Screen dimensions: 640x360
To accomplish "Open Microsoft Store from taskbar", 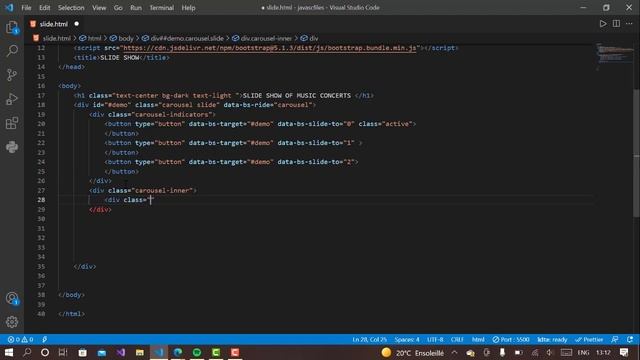I will [x=82, y=353].
